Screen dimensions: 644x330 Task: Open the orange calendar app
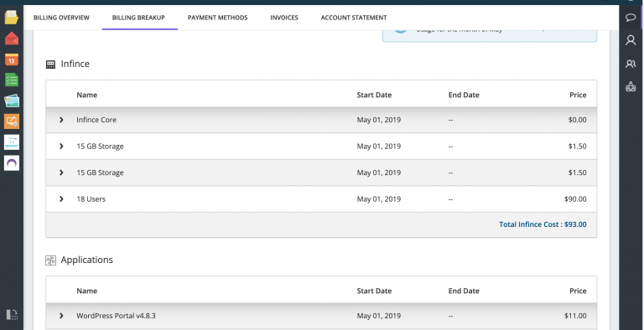(12, 59)
